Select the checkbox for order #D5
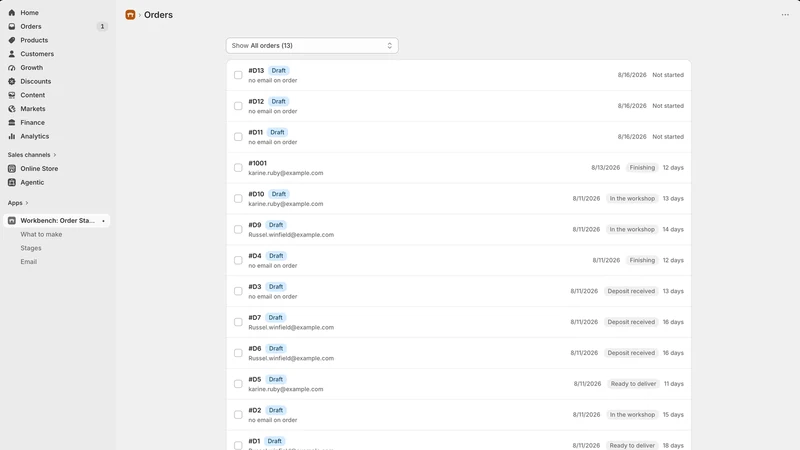800x450 pixels. (238, 384)
